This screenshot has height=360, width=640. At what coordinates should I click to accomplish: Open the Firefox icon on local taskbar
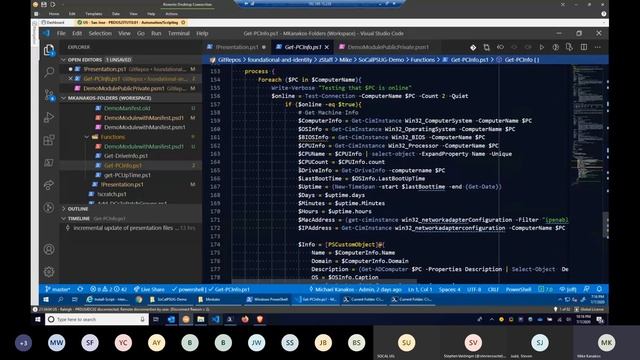pyautogui.click(x=245, y=320)
